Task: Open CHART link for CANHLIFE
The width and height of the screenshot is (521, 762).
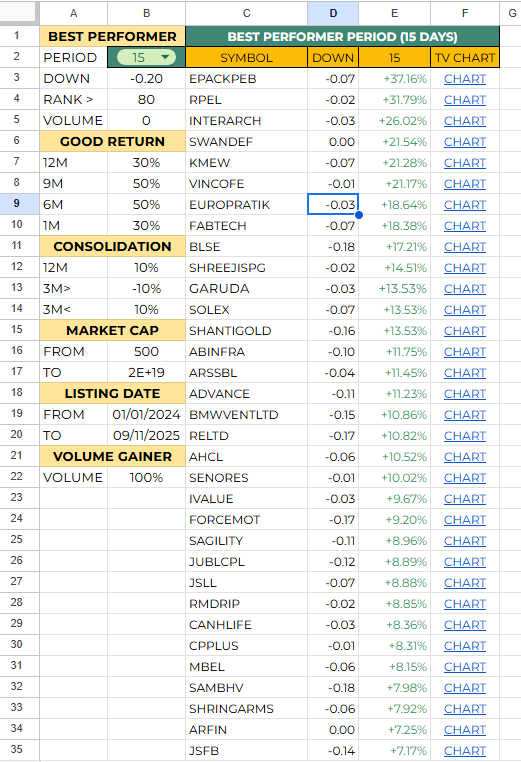Action: tap(465, 625)
